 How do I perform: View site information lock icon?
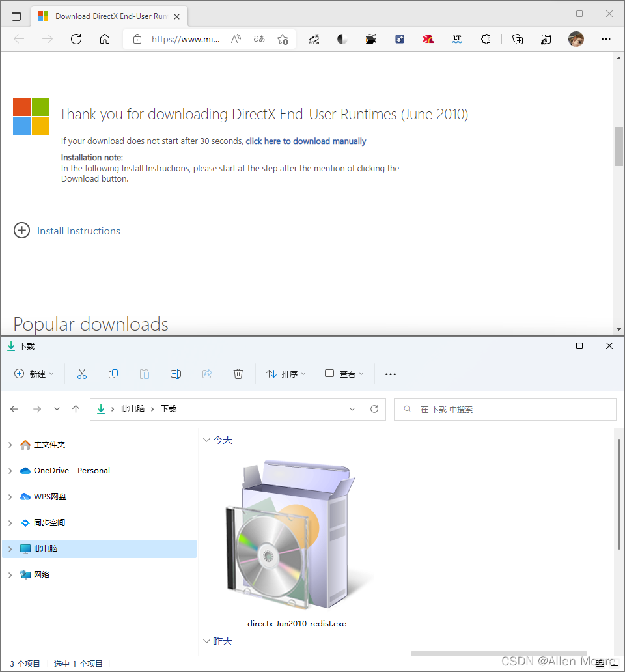(x=137, y=40)
